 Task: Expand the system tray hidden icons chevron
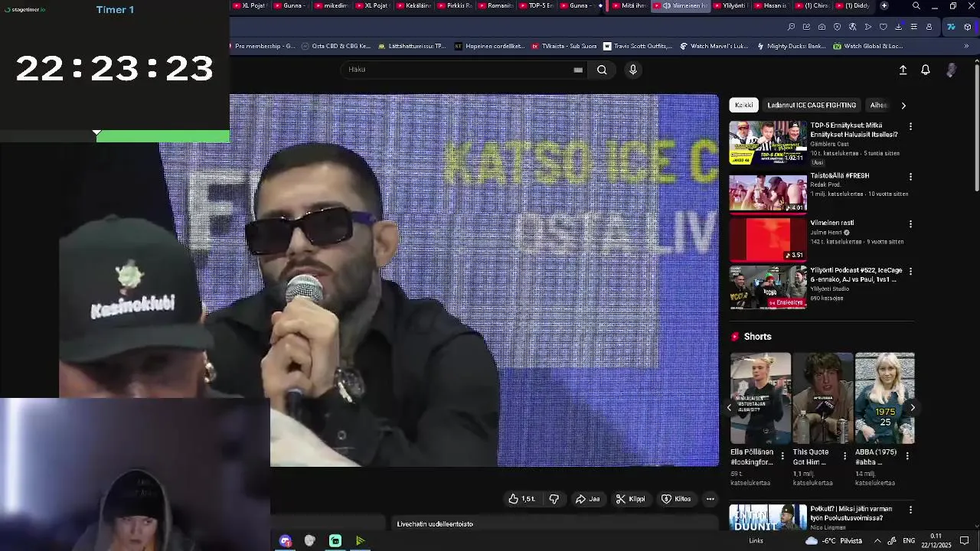pos(877,541)
